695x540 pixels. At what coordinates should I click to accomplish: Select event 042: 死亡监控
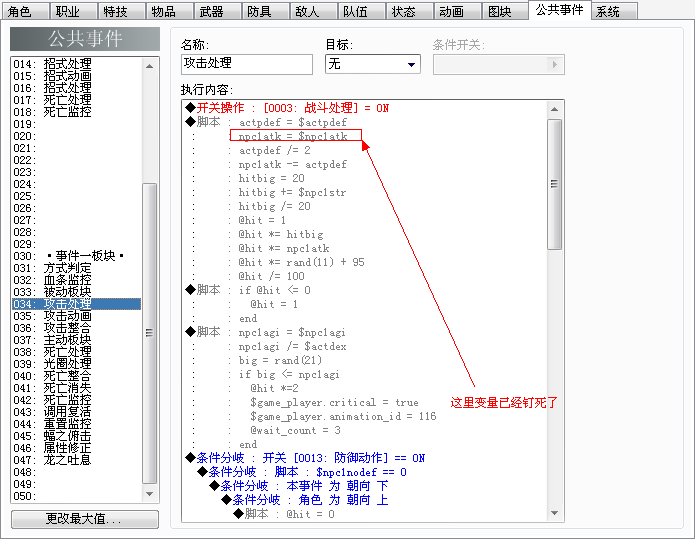(x=76, y=400)
